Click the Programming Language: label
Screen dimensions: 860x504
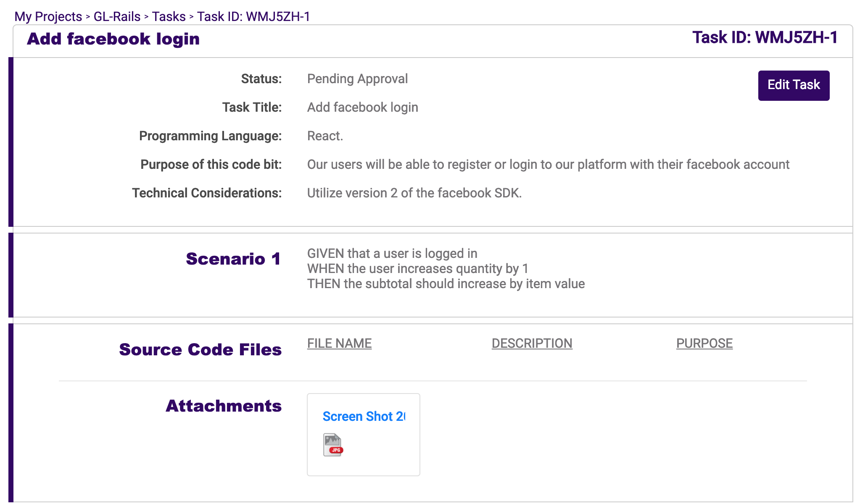(210, 136)
